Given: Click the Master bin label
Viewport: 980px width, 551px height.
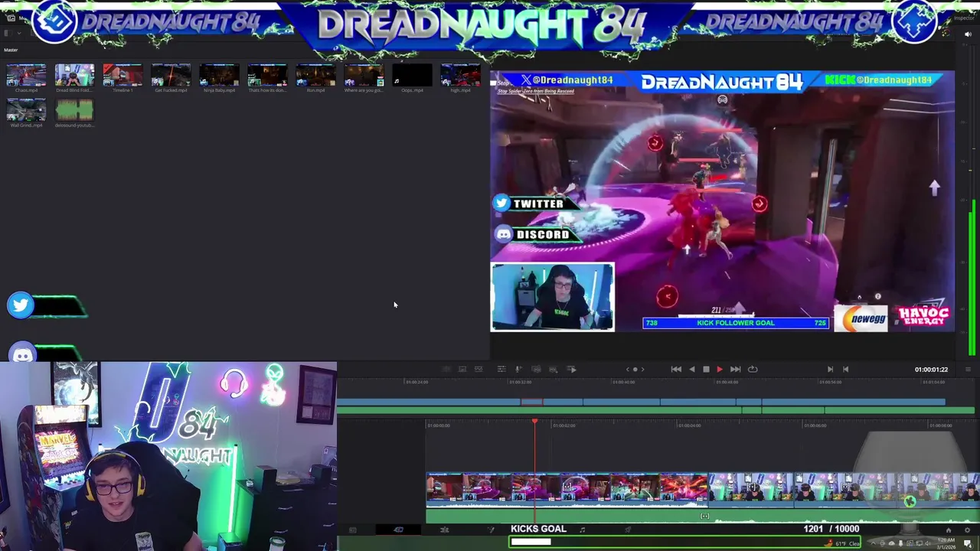Looking at the screenshot, I should click(x=11, y=50).
